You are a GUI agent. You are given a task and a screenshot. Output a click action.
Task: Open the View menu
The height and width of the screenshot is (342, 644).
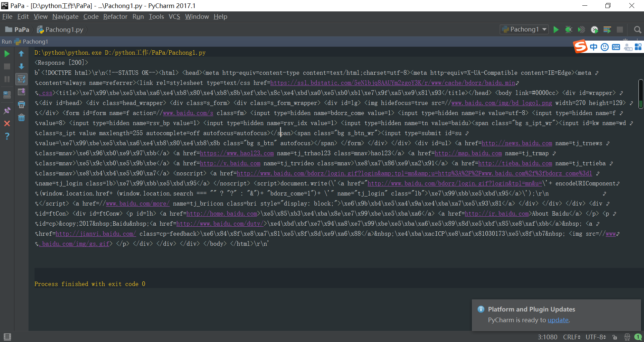[x=41, y=16]
